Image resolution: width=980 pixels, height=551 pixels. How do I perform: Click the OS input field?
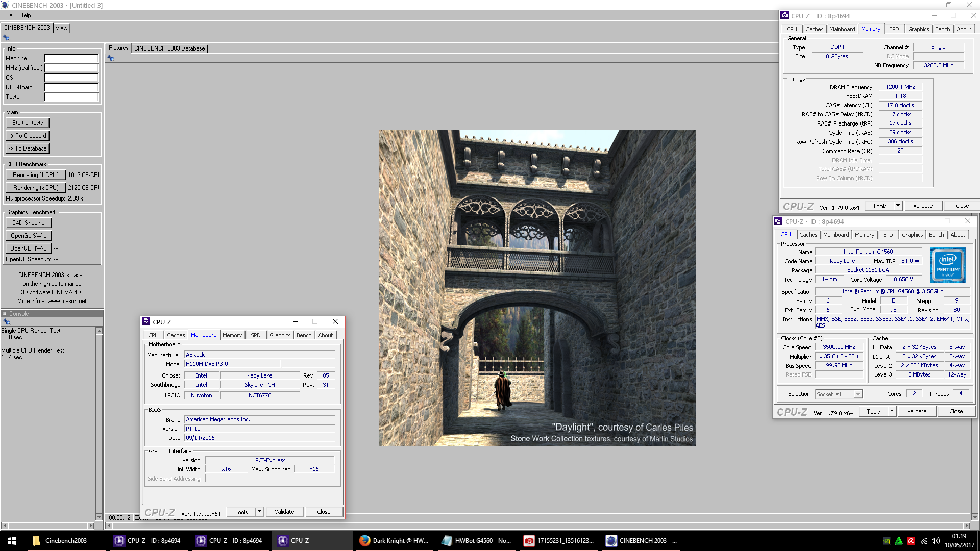[x=71, y=78]
